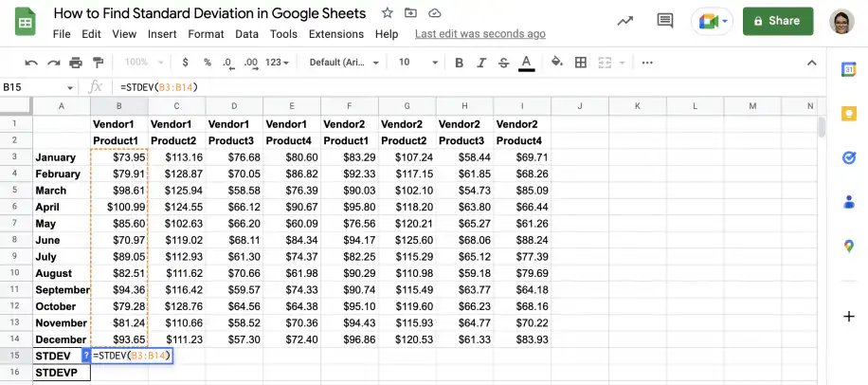Open Calendar in the side panel

[x=849, y=69]
